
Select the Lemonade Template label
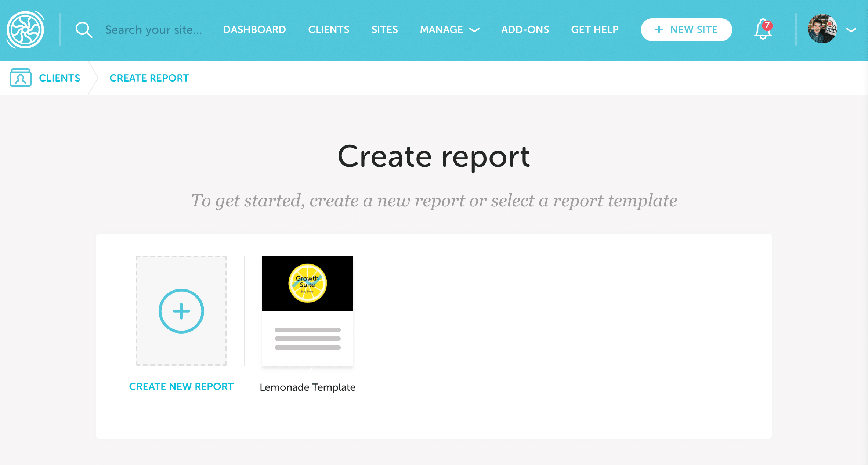click(307, 387)
